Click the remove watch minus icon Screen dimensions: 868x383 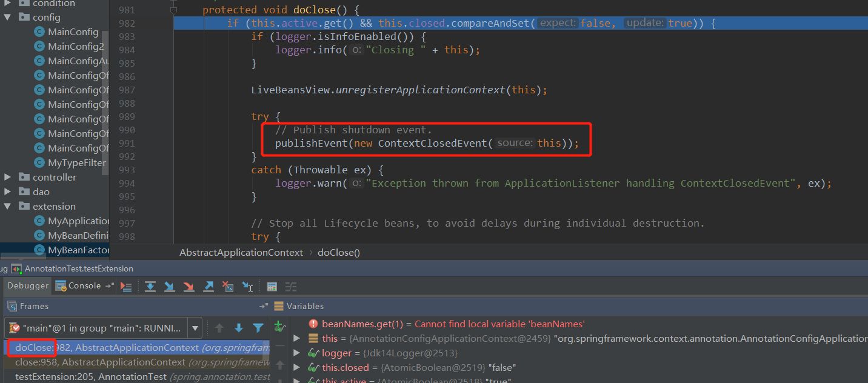(x=279, y=346)
